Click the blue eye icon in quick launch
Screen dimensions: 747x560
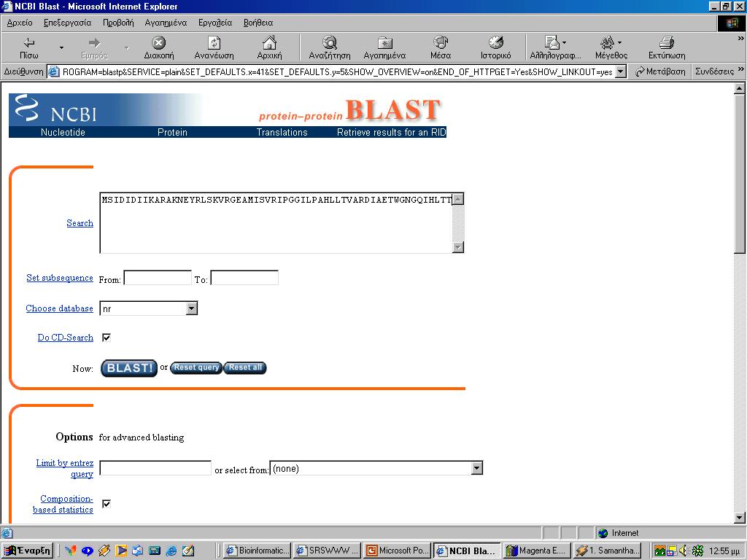pos(88,551)
